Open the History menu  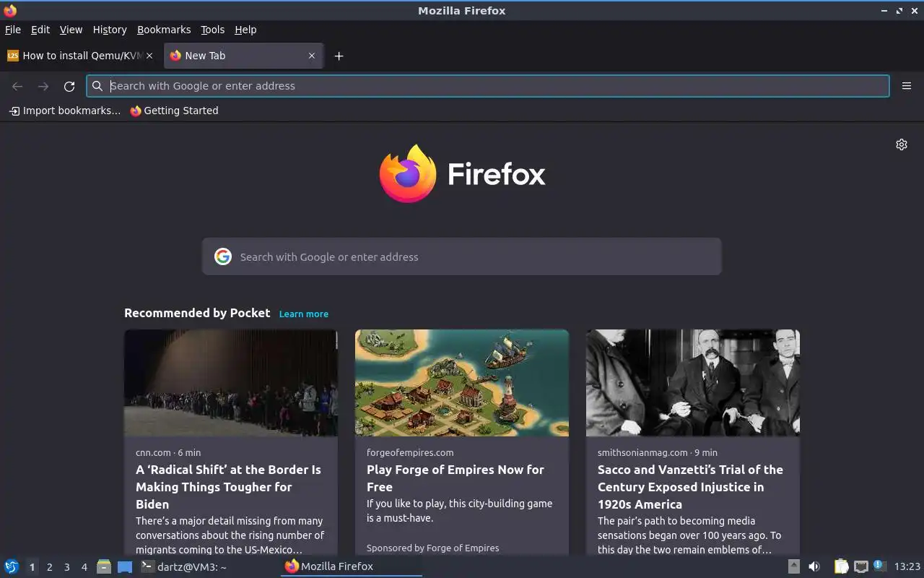click(110, 30)
